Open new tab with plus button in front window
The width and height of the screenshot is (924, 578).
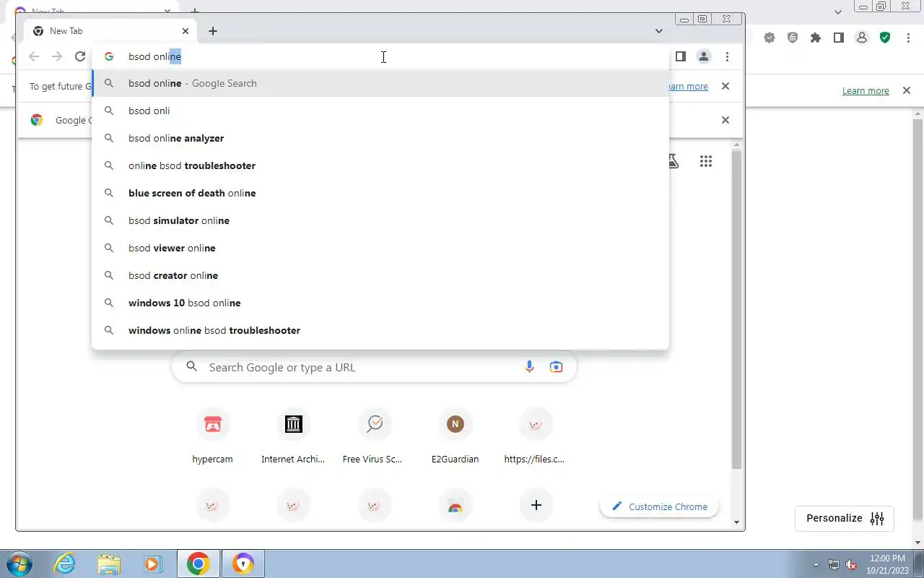(x=213, y=31)
